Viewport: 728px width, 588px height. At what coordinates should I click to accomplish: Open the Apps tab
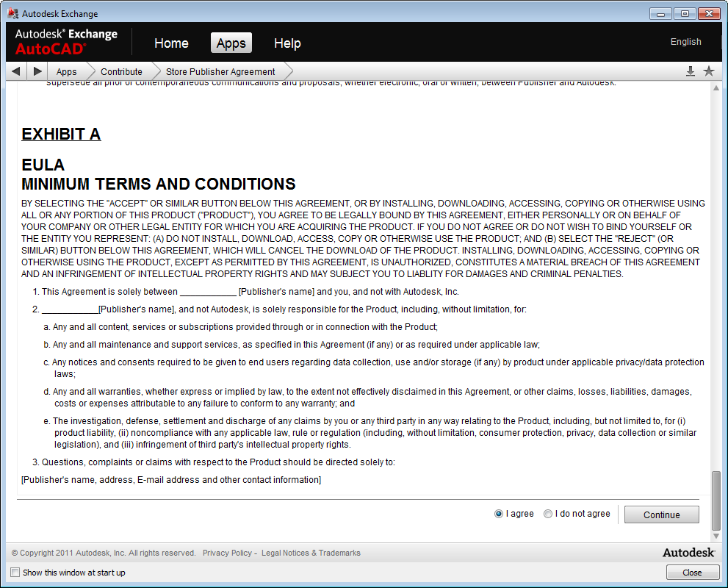tap(231, 43)
